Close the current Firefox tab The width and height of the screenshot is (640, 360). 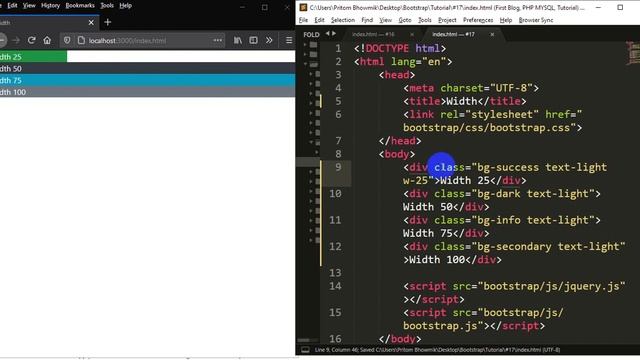[91, 22]
